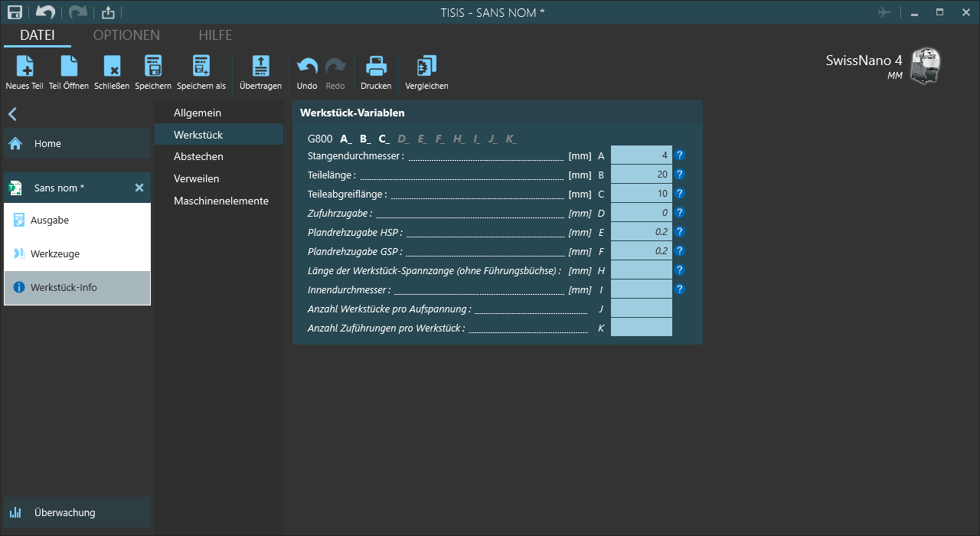The height and width of the screenshot is (536, 980).
Task: Show help for Teilelänge parameter
Action: 679,175
